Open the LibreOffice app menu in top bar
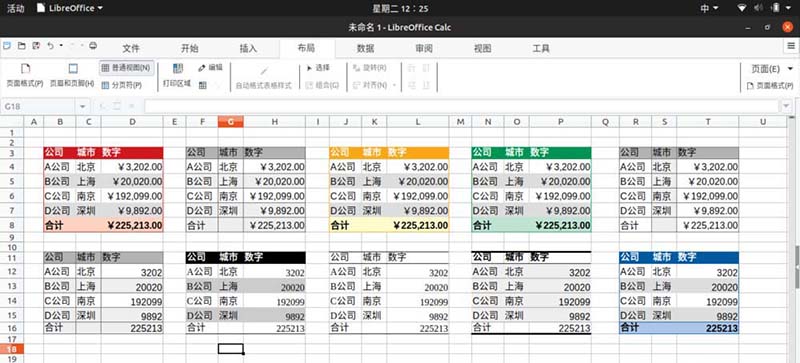 pyautogui.click(x=70, y=8)
